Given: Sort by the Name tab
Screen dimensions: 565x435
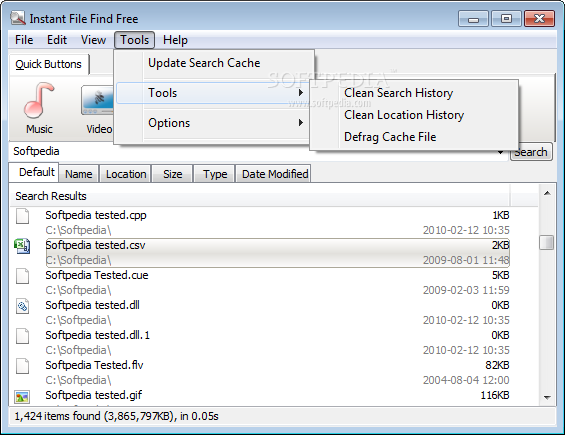Looking at the screenshot, I should point(79,174).
